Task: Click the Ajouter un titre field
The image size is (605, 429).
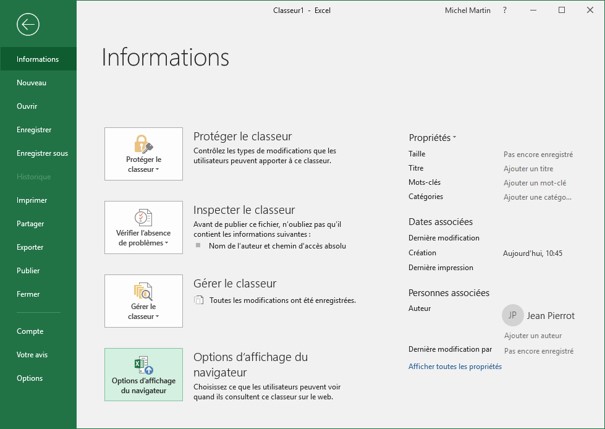Action: click(x=528, y=169)
